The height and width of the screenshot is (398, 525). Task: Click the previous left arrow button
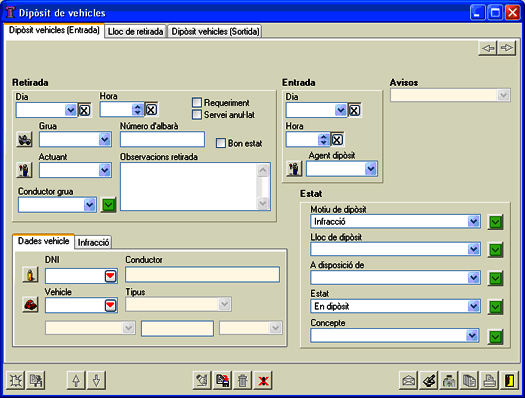(488, 48)
